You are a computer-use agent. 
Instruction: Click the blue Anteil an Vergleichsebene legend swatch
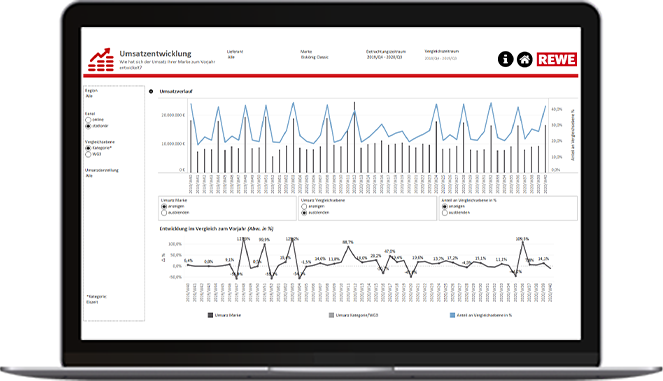452,315
